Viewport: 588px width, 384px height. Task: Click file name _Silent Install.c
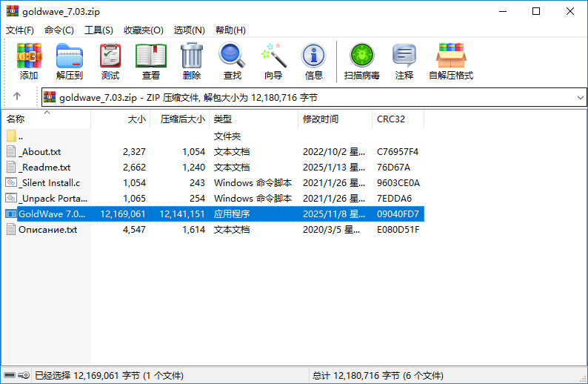[50, 183]
